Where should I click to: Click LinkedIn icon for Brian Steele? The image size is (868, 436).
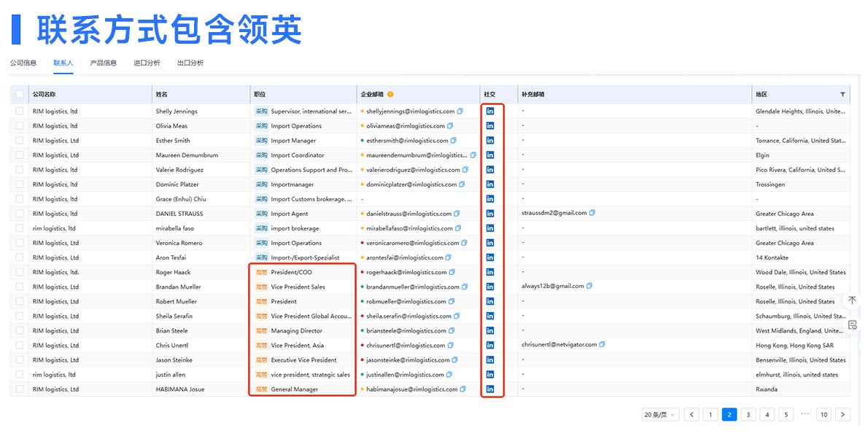coord(490,331)
